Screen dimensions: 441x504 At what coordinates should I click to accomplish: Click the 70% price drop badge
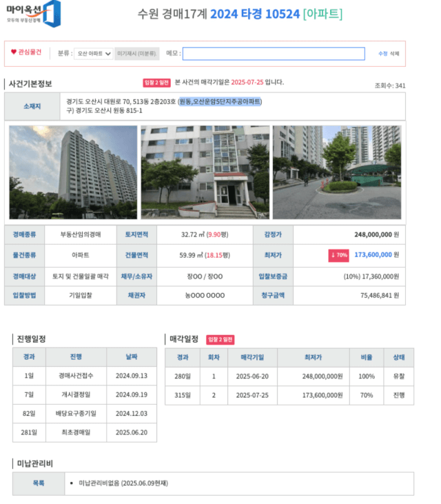pyautogui.click(x=338, y=255)
